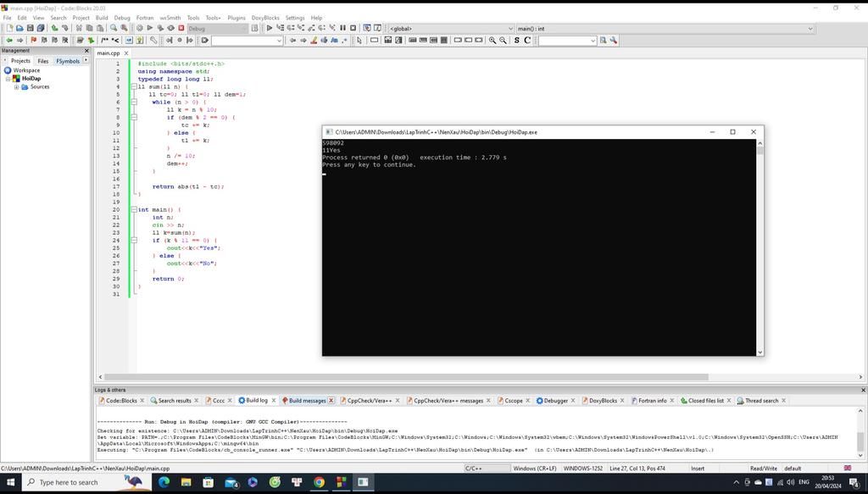Open the Debug menu

tap(122, 18)
